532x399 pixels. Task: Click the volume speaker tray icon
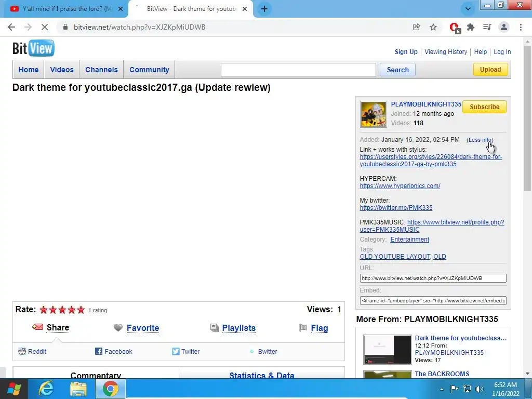point(479,389)
